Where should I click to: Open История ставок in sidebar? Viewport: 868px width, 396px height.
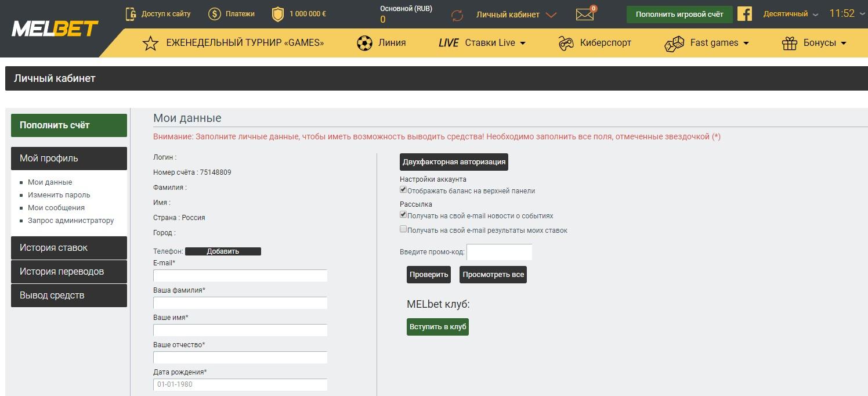pos(68,248)
